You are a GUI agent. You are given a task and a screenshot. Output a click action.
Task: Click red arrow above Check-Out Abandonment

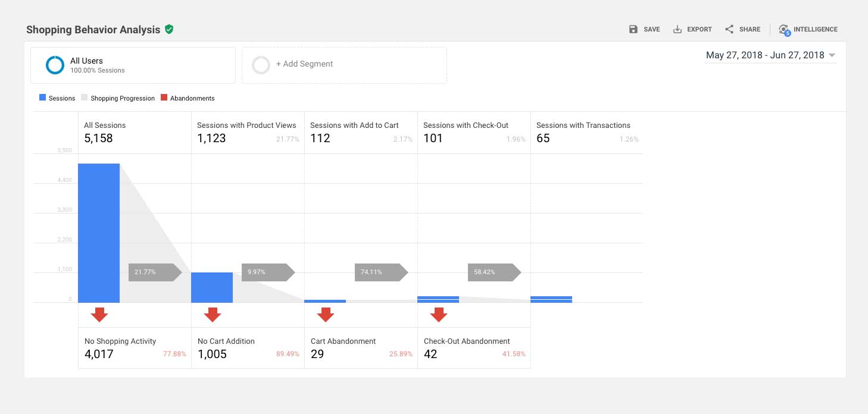pos(439,315)
